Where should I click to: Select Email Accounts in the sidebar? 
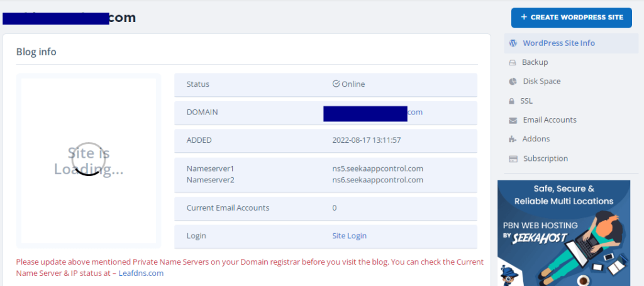(549, 120)
